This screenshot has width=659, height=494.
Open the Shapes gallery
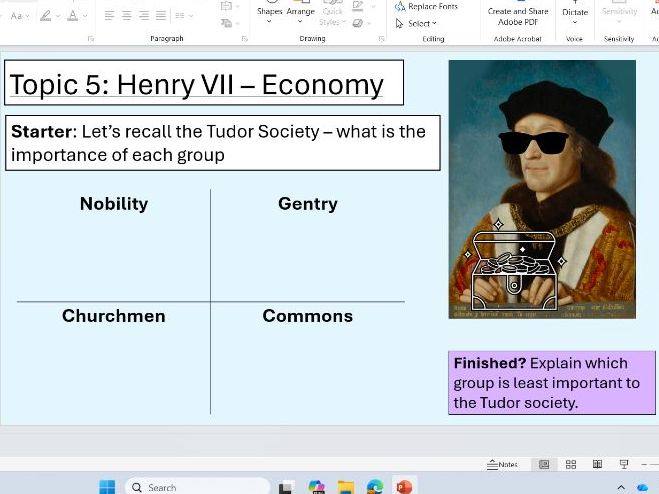point(269,13)
